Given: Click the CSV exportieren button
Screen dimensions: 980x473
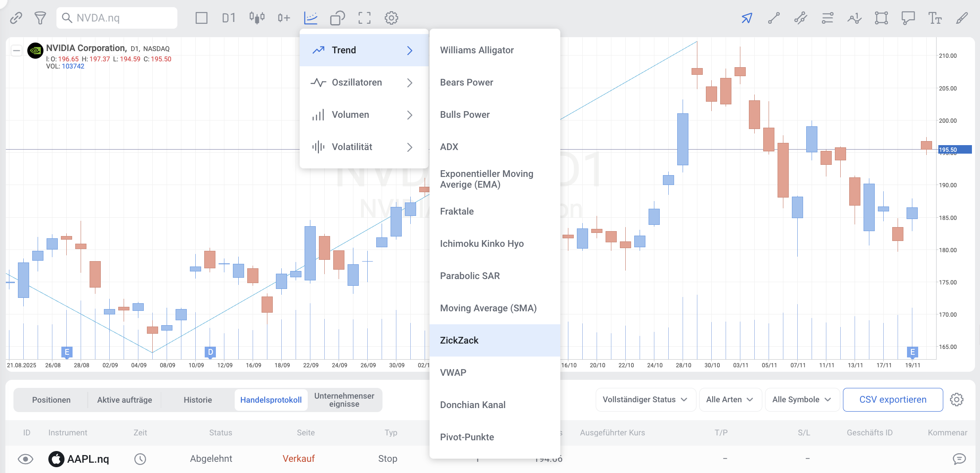Looking at the screenshot, I should coord(893,400).
